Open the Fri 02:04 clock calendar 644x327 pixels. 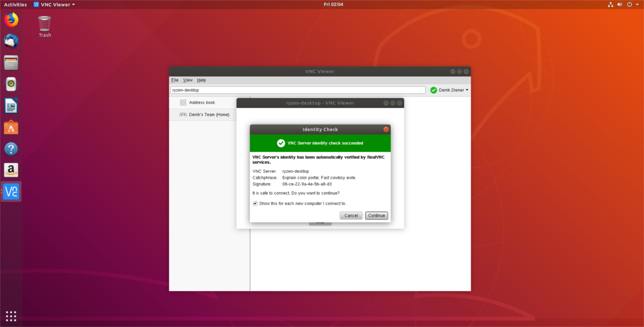tap(333, 4)
